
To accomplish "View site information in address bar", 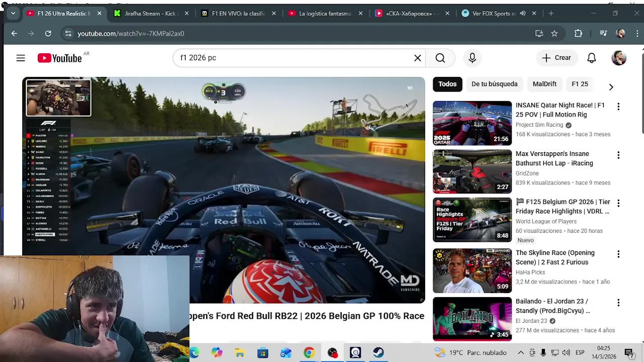I will (68, 33).
